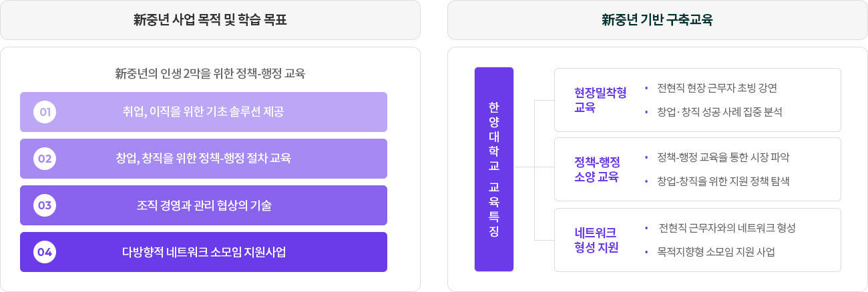Click the 현장밀착형 교육 heading
Viewport: 868px width, 292px height.
[600, 100]
